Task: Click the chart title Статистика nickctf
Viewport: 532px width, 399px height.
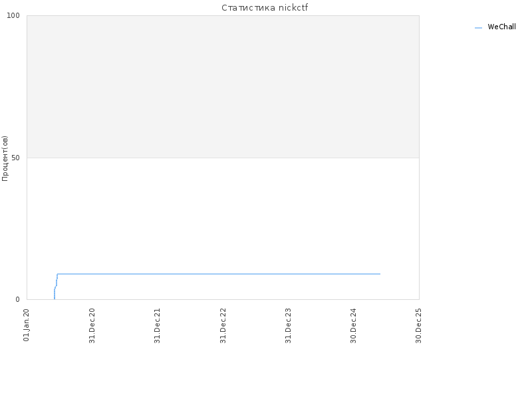Action: coord(265,8)
